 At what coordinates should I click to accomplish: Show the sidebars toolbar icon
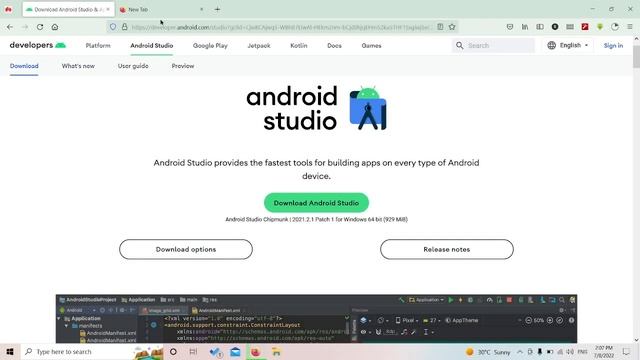pyautogui.click(x=540, y=27)
